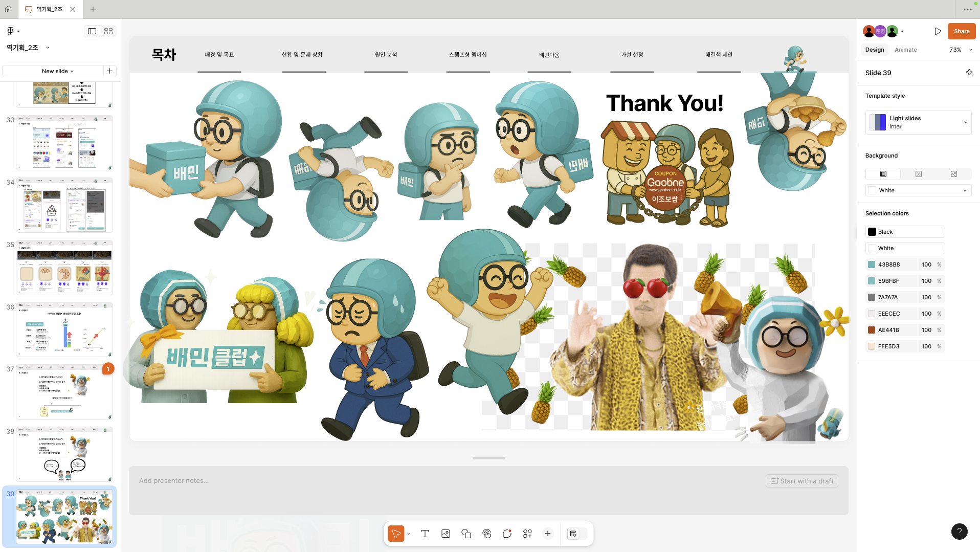The image size is (980, 552).
Task: Click the 원인 분석 nav item
Action: click(386, 55)
